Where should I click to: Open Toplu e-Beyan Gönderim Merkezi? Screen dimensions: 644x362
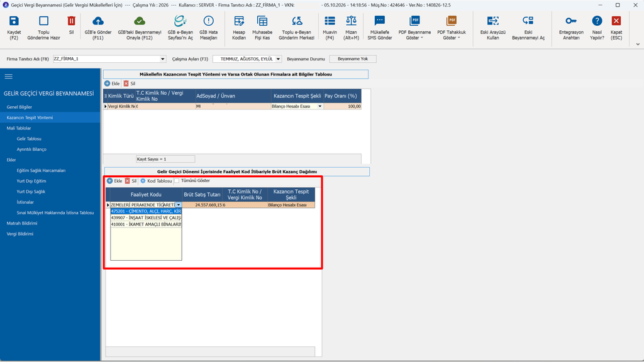pos(297,28)
